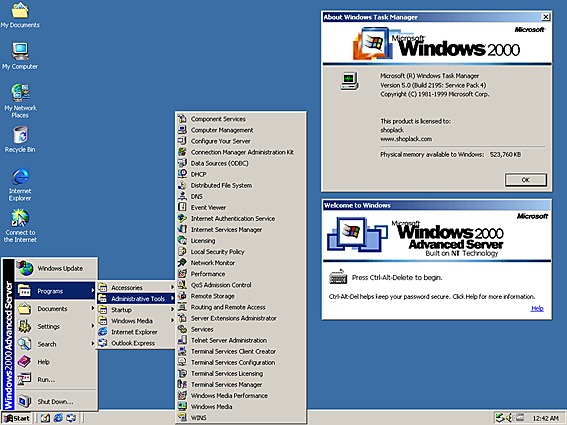Open Windows Media Performance

coord(241,395)
